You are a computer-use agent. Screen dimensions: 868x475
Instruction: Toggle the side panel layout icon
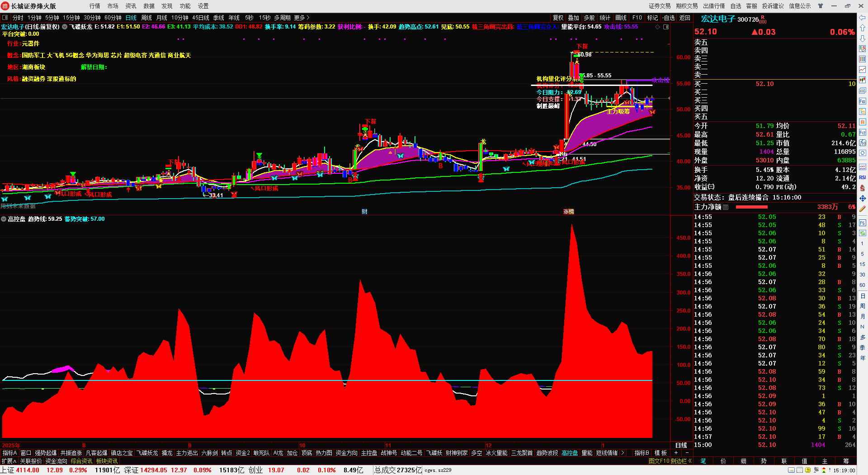pyautogui.click(x=666, y=27)
